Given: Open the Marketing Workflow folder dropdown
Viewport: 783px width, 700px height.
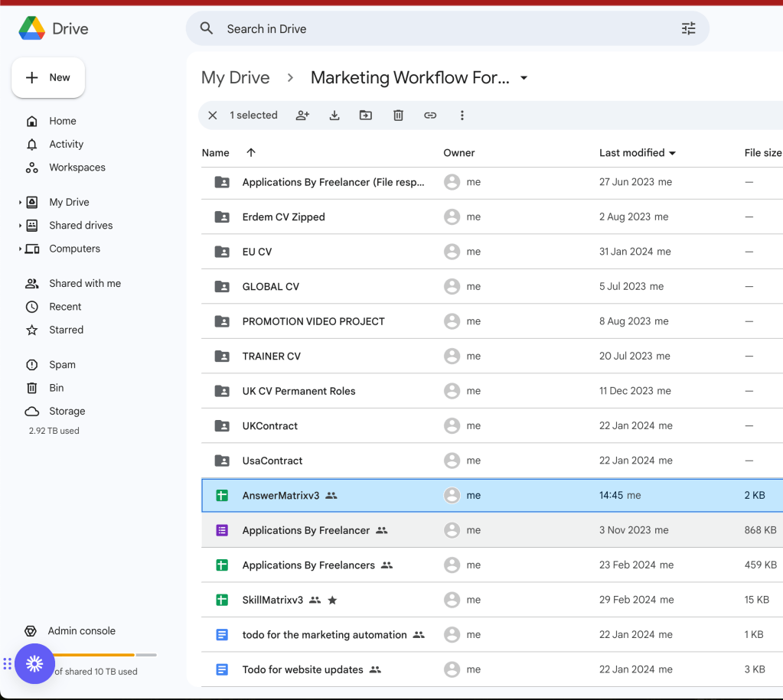Looking at the screenshot, I should point(524,78).
